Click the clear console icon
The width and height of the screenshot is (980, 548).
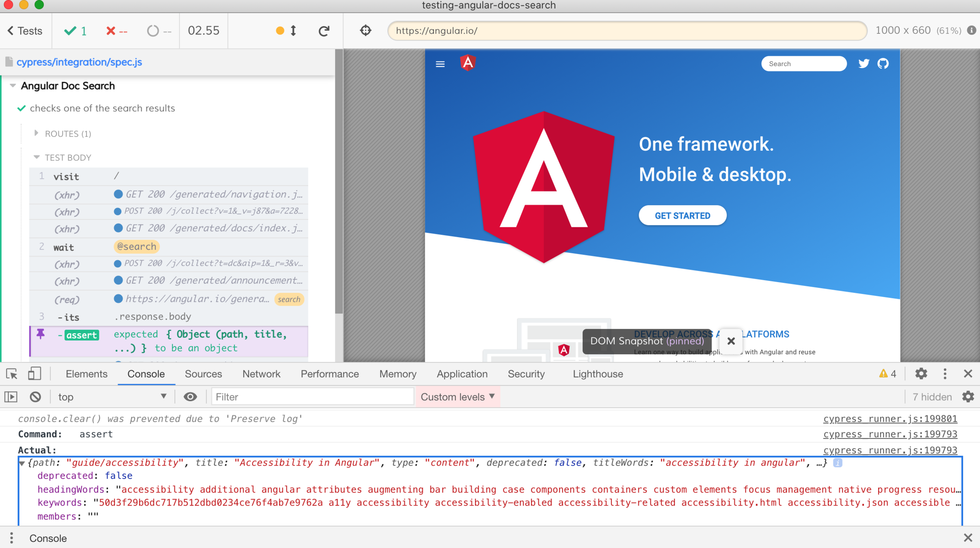(35, 397)
